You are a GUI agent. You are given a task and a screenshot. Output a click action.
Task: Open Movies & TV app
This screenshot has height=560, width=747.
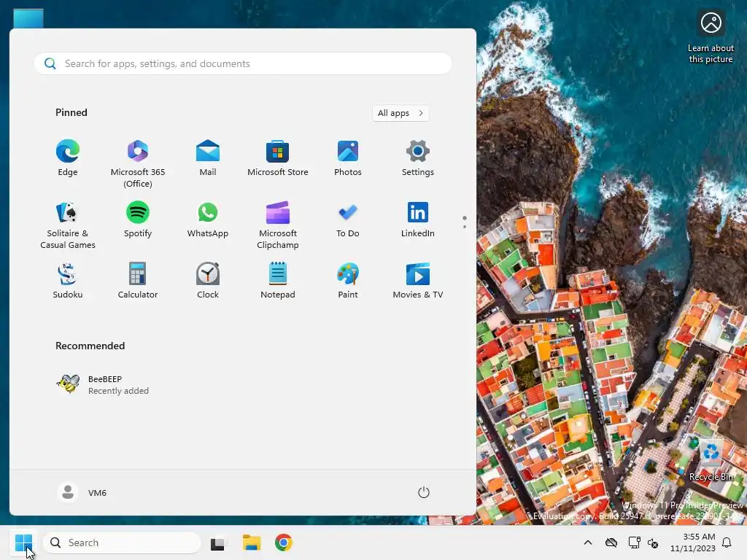(418, 281)
